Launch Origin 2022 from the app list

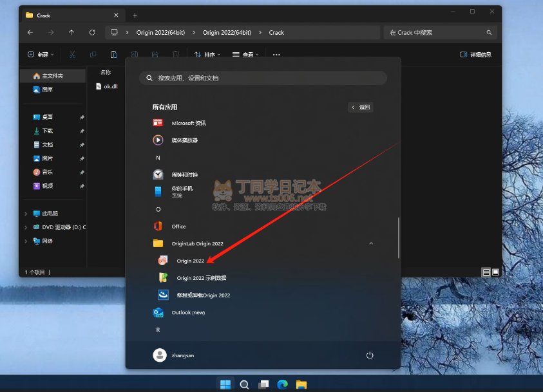(190, 261)
